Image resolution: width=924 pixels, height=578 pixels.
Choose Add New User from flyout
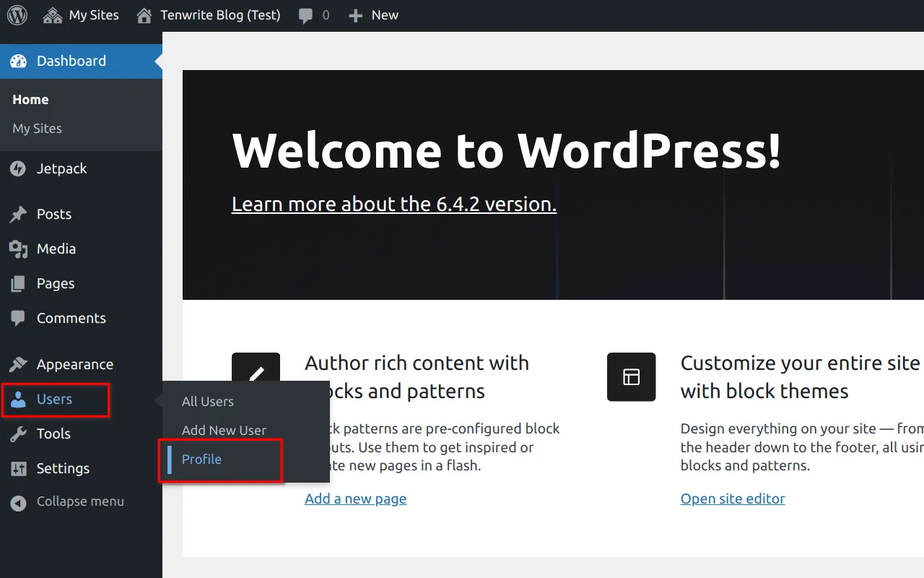click(224, 431)
